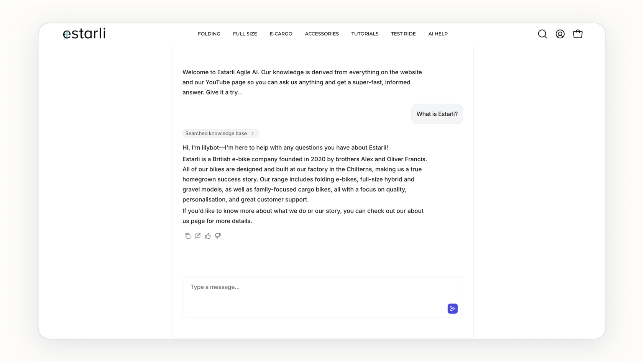Send the typed message
The image size is (644, 362).
(x=452, y=308)
